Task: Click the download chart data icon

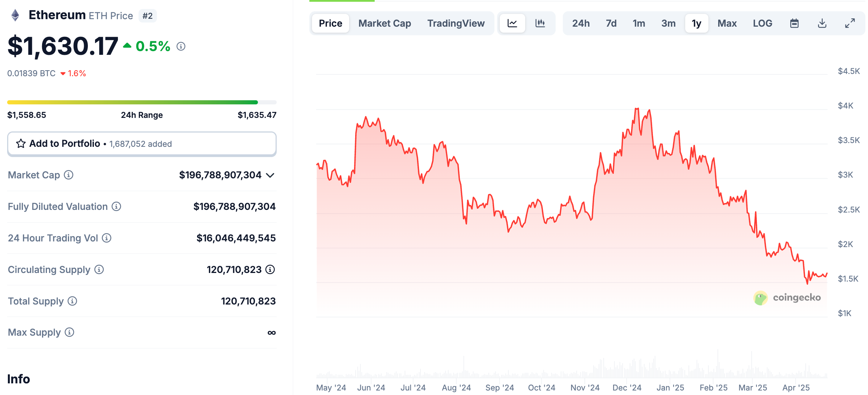Action: [x=822, y=23]
